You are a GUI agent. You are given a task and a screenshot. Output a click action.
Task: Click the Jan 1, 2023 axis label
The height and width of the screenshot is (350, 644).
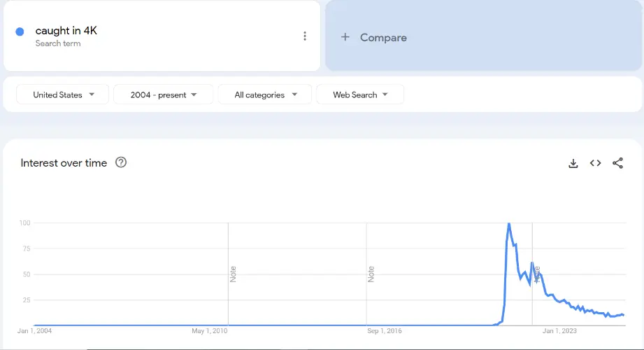tap(559, 331)
